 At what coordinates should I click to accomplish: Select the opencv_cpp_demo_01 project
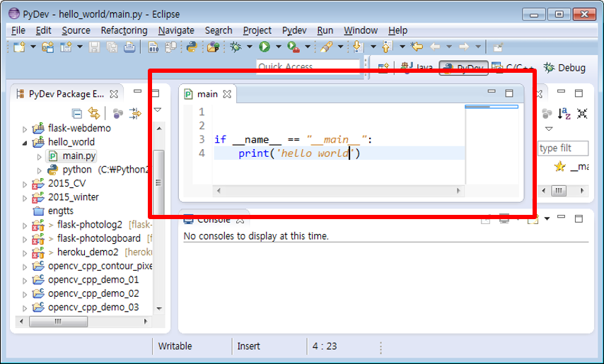coord(93,280)
